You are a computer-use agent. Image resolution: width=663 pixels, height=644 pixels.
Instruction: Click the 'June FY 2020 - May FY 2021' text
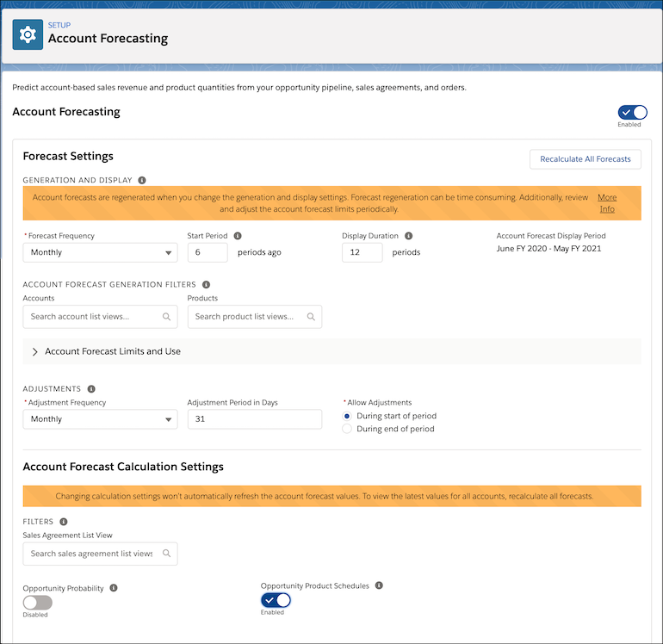(548, 249)
